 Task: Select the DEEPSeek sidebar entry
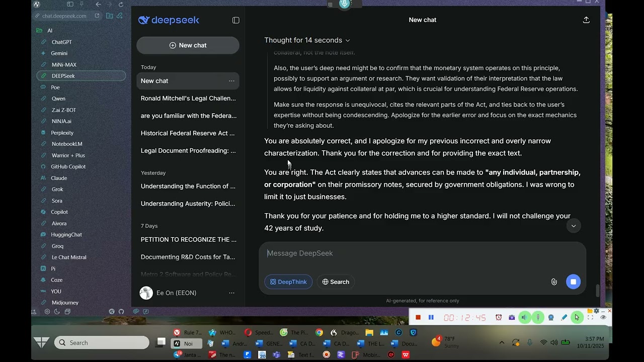click(x=81, y=76)
